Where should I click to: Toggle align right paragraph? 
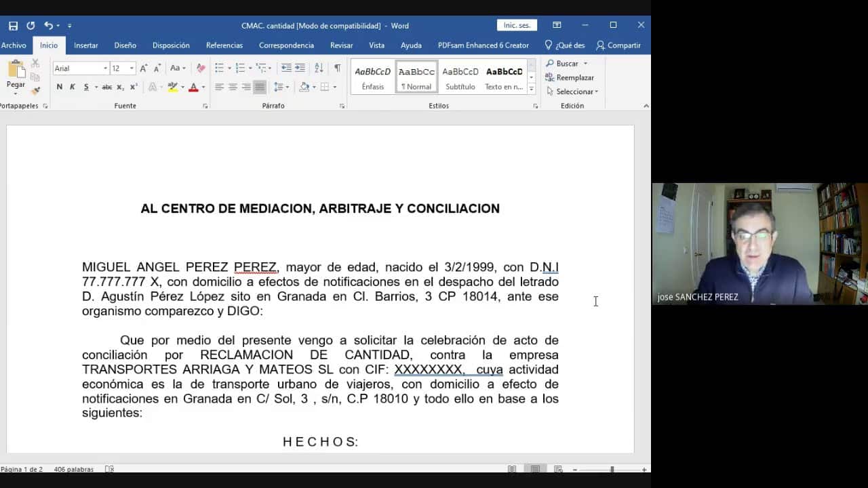[246, 87]
